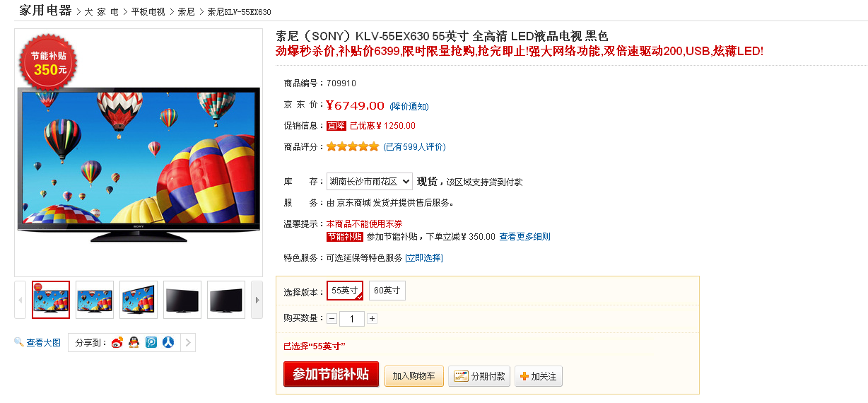Click the 降价通知 price alert link
This screenshot has height=403, width=868.
click(x=409, y=106)
